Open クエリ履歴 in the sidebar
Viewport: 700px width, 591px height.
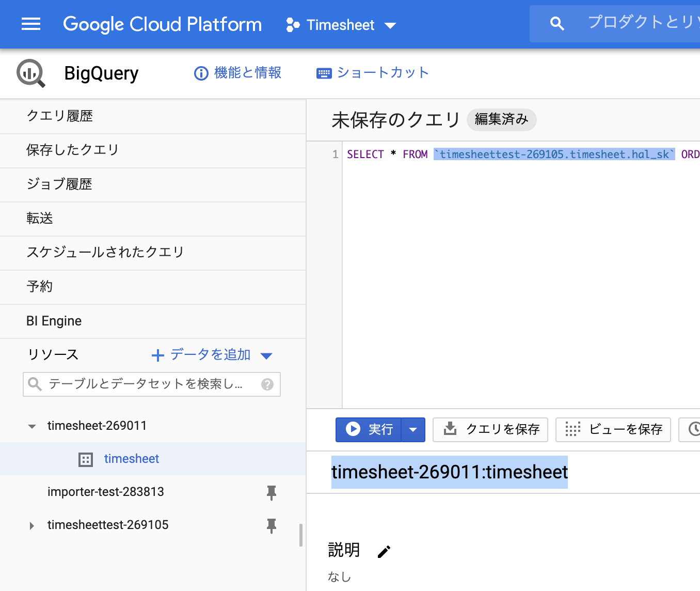click(153, 116)
